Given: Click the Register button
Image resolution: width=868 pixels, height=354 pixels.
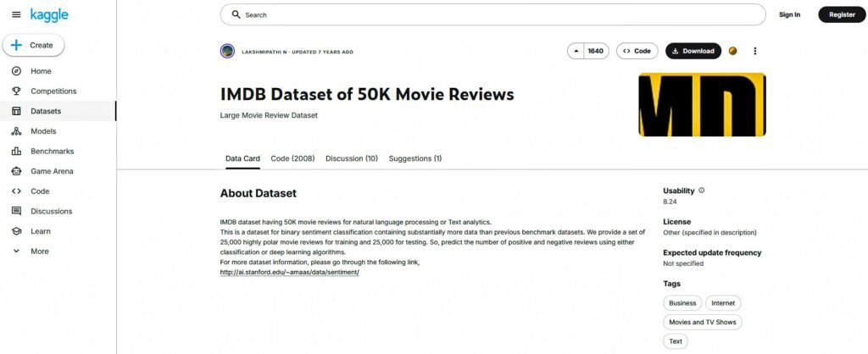Looking at the screenshot, I should pos(842,14).
